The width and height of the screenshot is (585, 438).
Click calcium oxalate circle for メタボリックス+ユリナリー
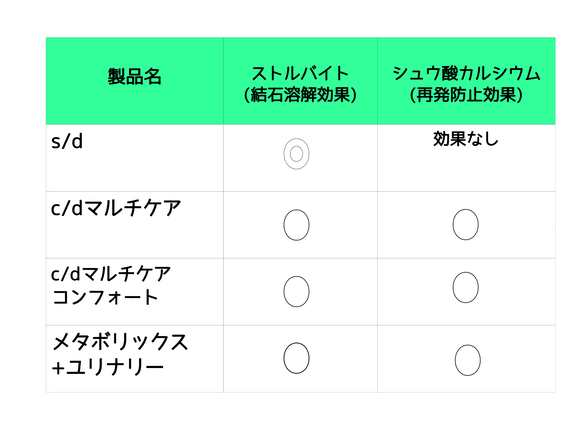467,360
